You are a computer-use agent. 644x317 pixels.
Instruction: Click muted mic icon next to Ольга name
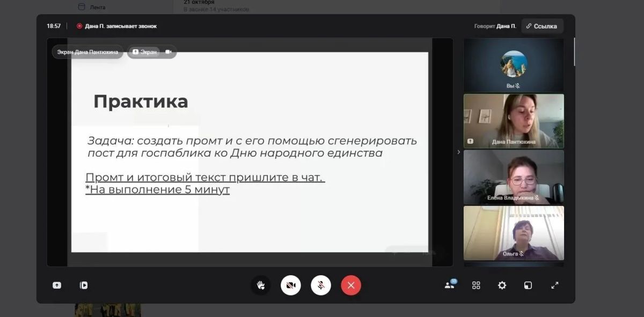521,254
